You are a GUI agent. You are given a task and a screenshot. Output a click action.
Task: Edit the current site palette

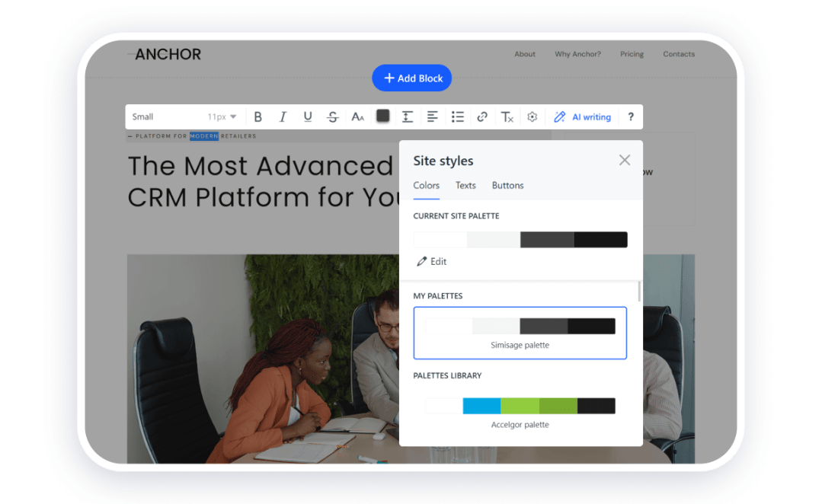(x=431, y=261)
